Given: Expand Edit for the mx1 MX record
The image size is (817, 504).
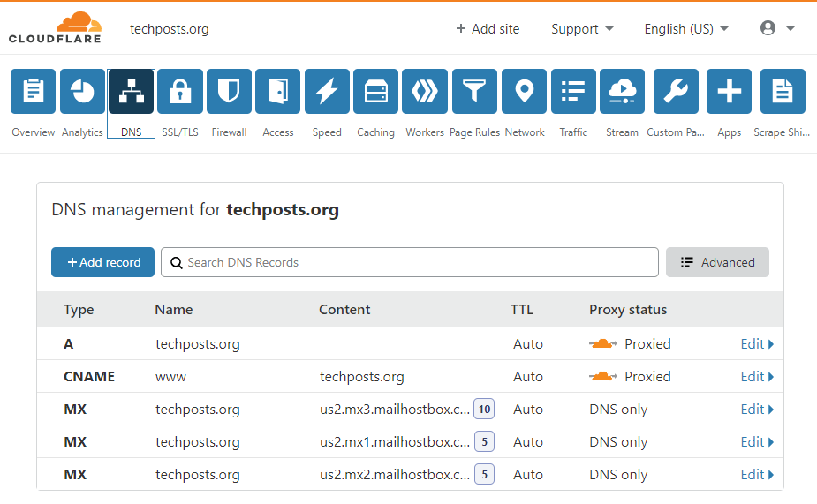Looking at the screenshot, I should click(x=757, y=442).
